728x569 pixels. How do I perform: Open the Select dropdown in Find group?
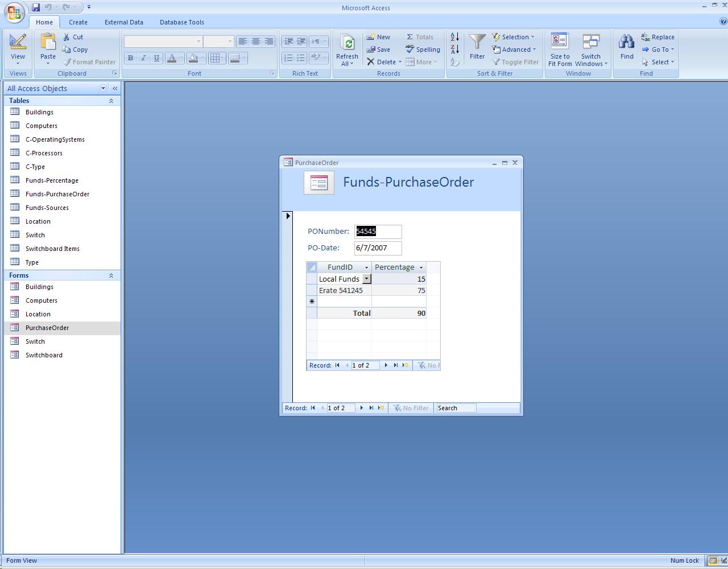coord(657,62)
